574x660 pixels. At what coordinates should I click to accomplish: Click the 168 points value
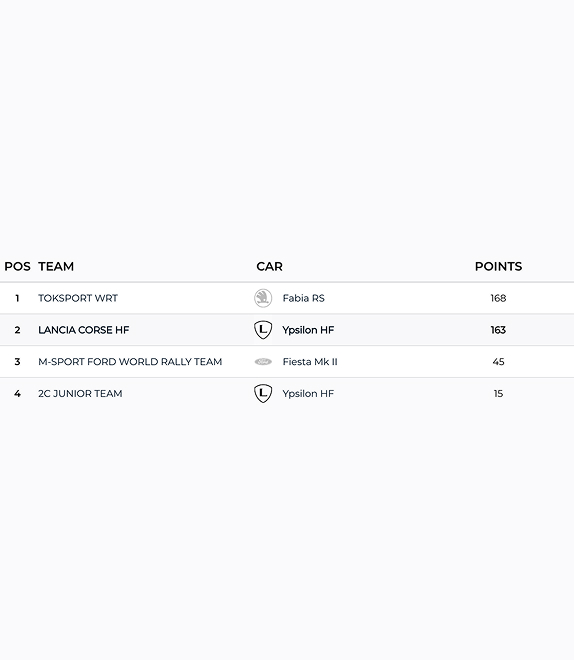[x=498, y=298]
